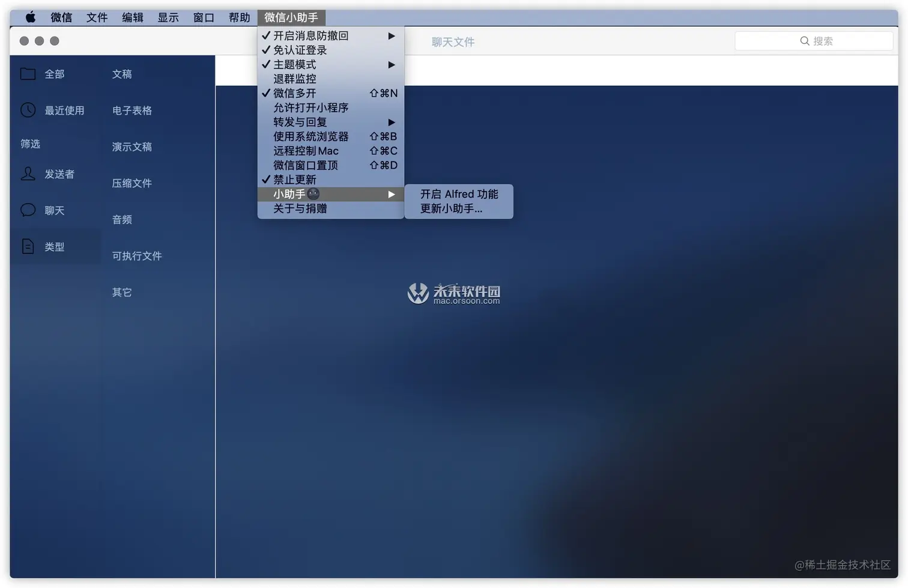Open the Apple menu
Screen dimensions: 908x588
coord(30,17)
